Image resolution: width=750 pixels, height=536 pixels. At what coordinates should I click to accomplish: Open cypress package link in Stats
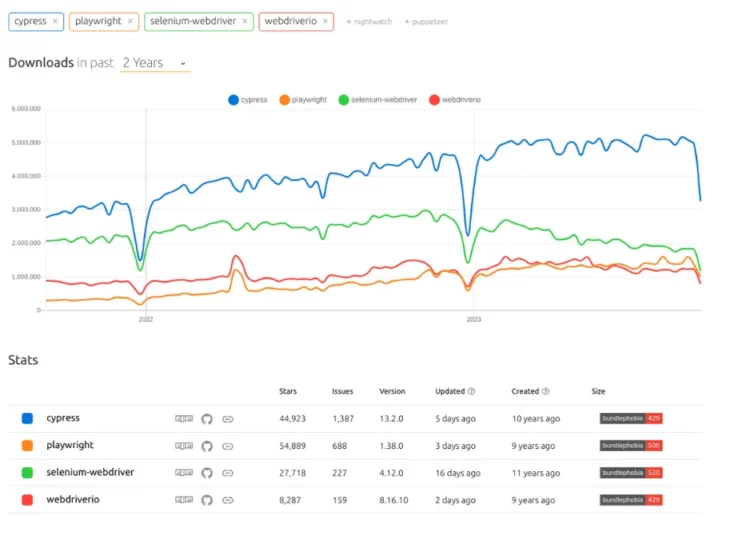coord(63,418)
